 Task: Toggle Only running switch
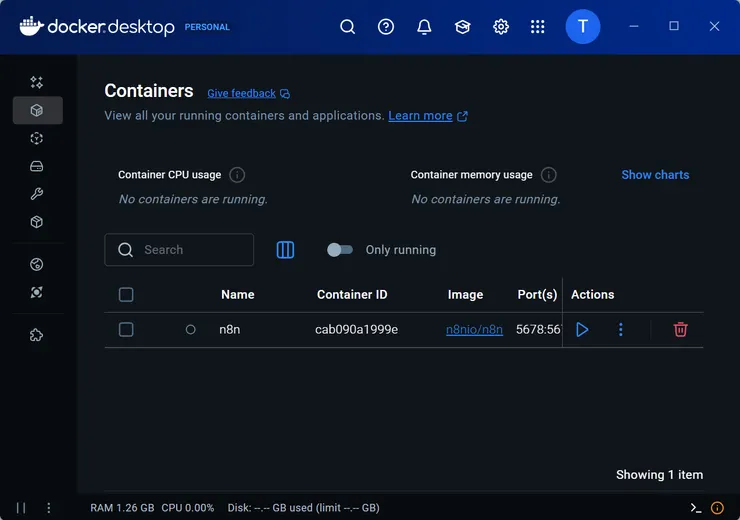click(340, 250)
